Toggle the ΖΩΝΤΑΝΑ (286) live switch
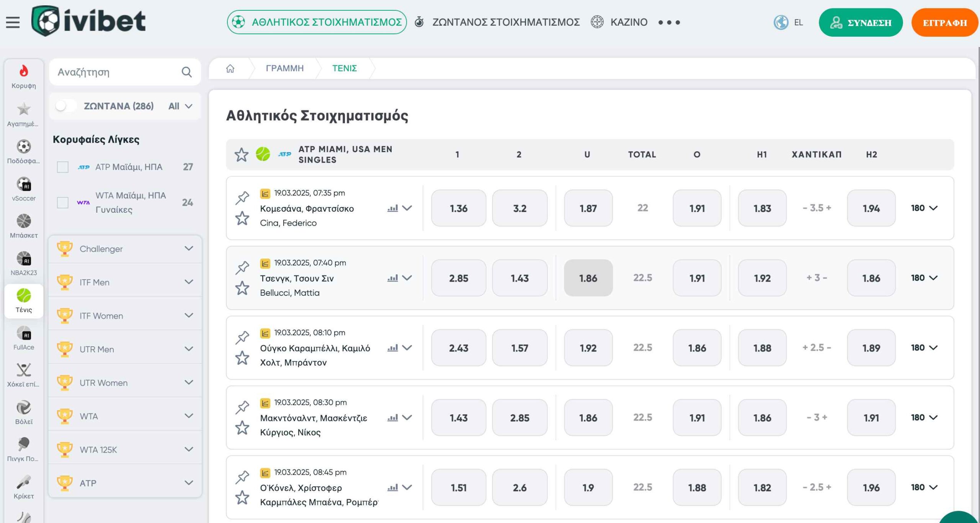The width and height of the screenshot is (980, 523). [x=66, y=106]
